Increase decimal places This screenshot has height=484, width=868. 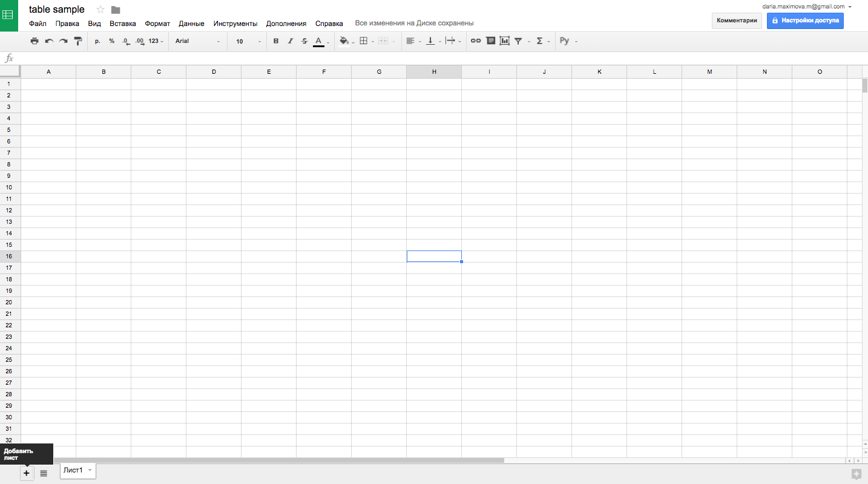(x=140, y=41)
